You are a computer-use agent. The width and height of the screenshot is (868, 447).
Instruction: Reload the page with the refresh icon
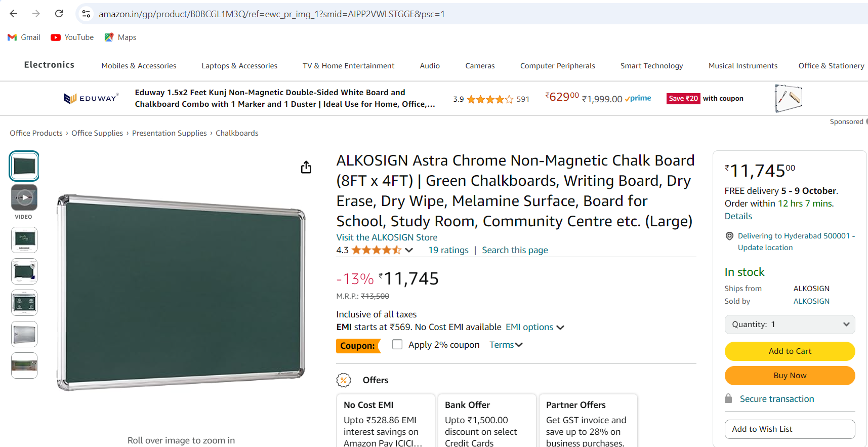[59, 14]
